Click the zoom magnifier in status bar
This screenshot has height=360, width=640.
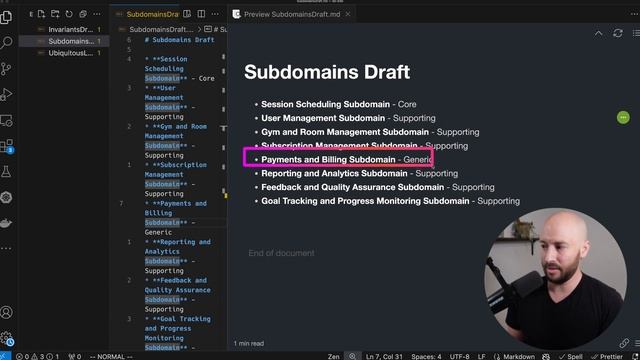pos(352,356)
